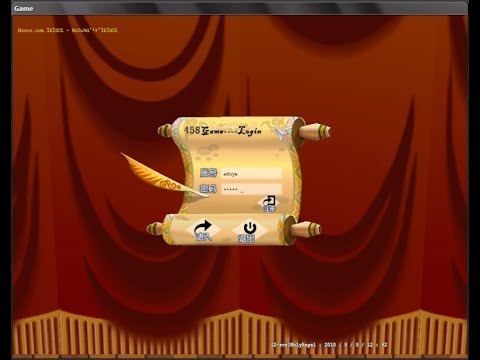Focus the account name input field
Image resolution: width=480 pixels, height=360 pixels.
coord(252,173)
